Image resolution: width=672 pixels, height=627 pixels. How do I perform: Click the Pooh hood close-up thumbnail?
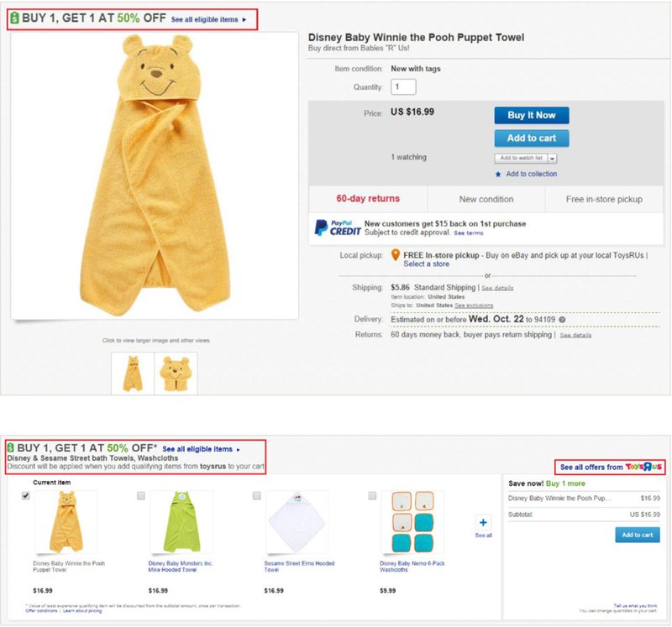(176, 373)
